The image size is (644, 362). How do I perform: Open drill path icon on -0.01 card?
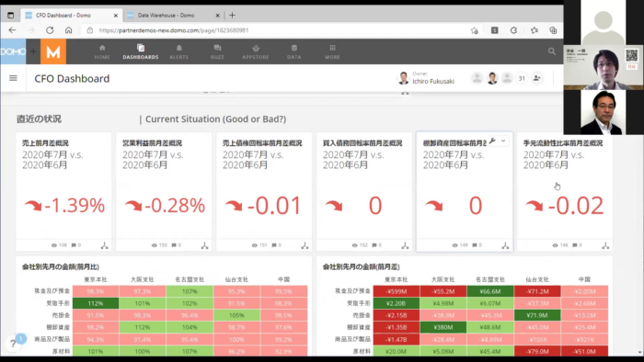pyautogui.click(x=305, y=245)
